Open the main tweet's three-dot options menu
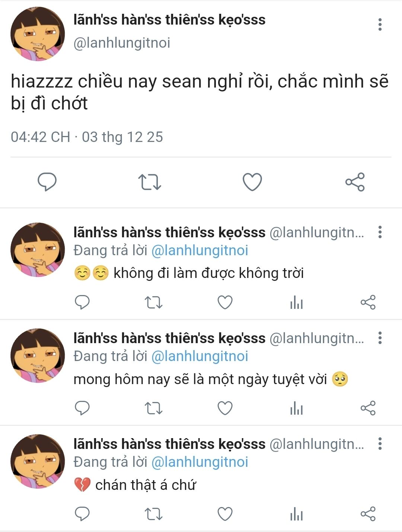The image size is (402, 532). click(x=380, y=24)
